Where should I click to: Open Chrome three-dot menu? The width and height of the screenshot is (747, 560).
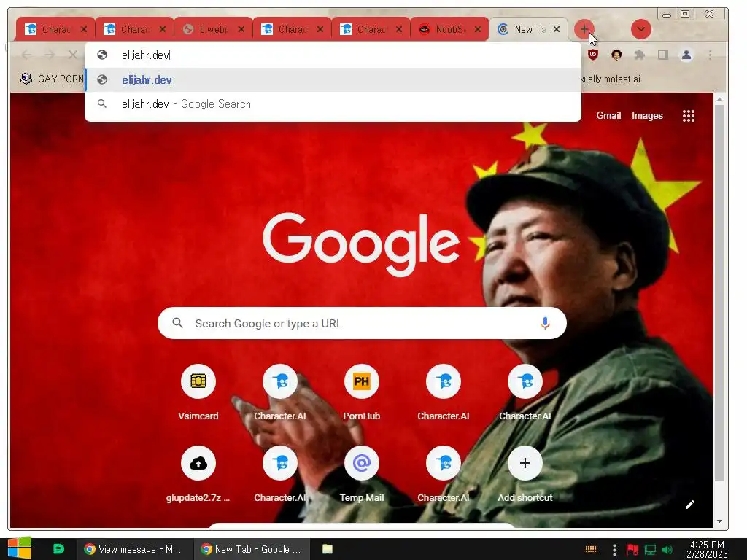pos(710,55)
